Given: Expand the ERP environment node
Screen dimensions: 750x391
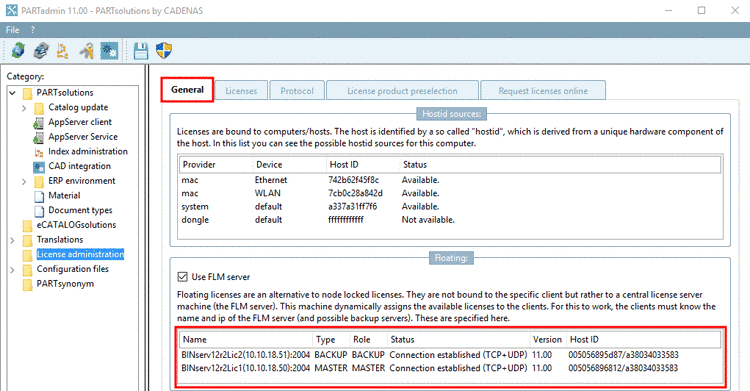Looking at the screenshot, I should (x=24, y=182).
